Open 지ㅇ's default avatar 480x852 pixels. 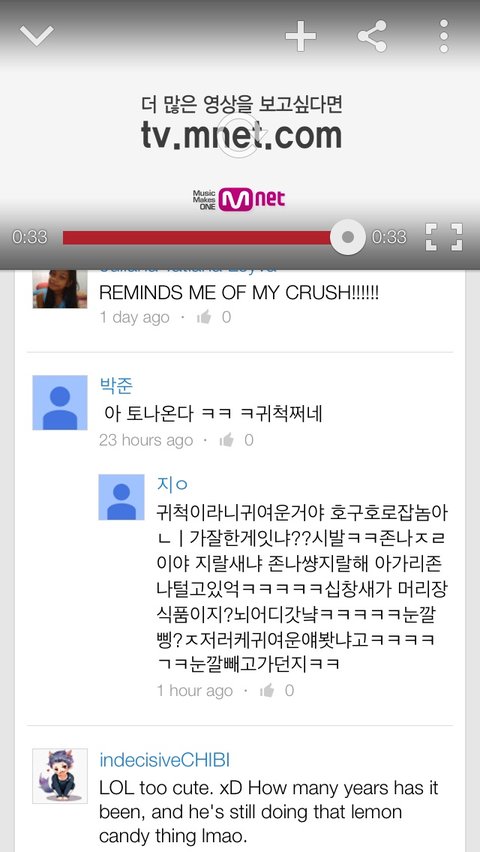(x=121, y=497)
